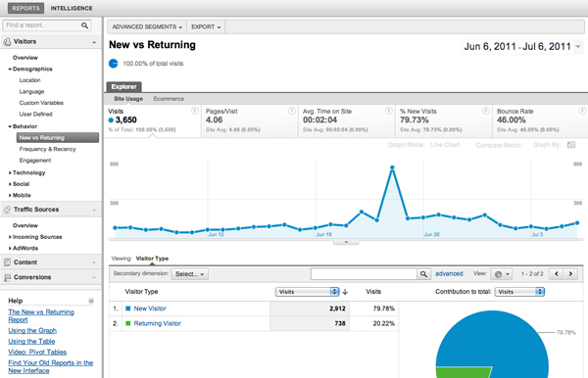Open the date range picker dropdown
The height and width of the screenshot is (378, 588).
(578, 46)
